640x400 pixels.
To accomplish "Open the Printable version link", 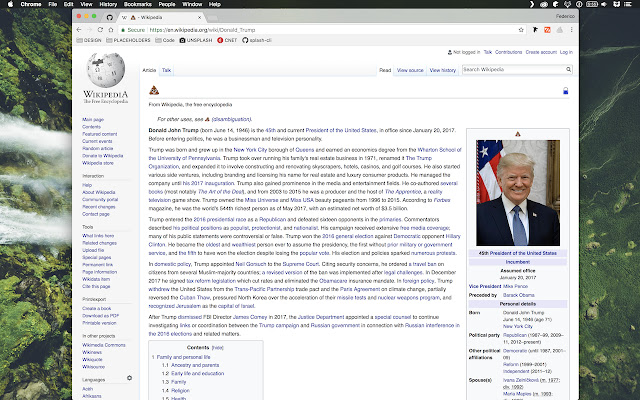I will tap(99, 323).
